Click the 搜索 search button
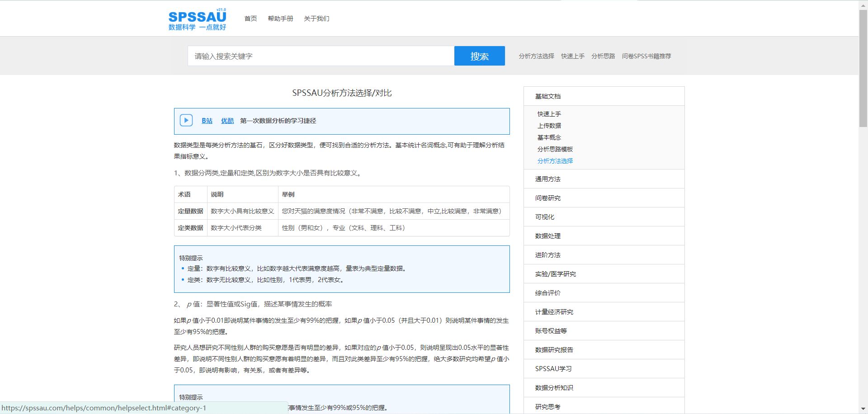Screen dimensions: 868x414 tap(479, 56)
